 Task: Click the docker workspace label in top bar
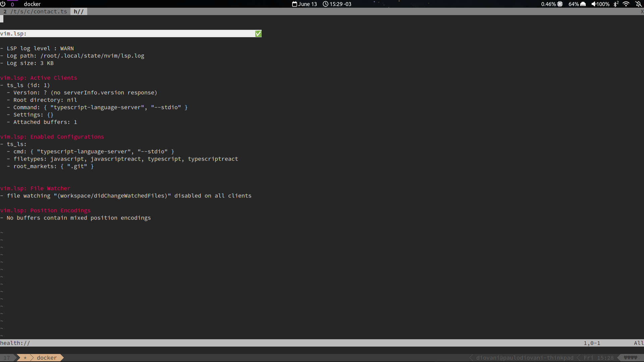click(32, 4)
